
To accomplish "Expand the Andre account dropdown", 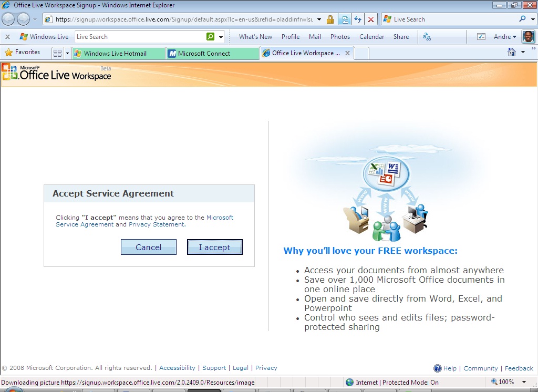I will (505, 37).
